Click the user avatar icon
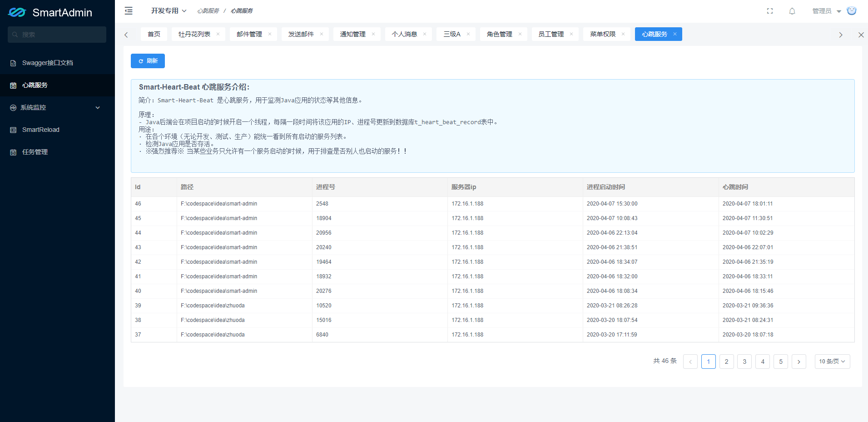Viewport: 868px width, 422px height. 852,10
